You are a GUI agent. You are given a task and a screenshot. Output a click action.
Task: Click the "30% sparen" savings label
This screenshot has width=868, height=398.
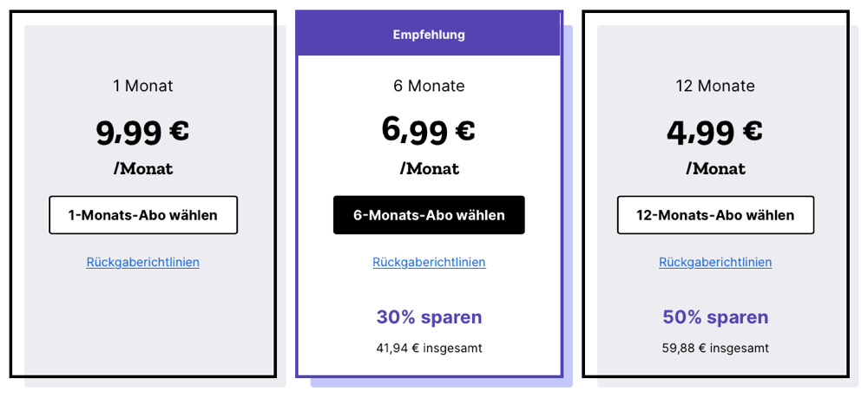429,317
